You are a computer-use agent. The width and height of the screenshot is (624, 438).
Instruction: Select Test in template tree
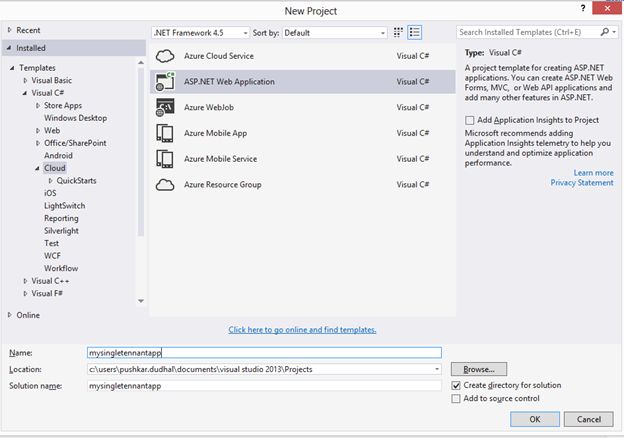[51, 243]
